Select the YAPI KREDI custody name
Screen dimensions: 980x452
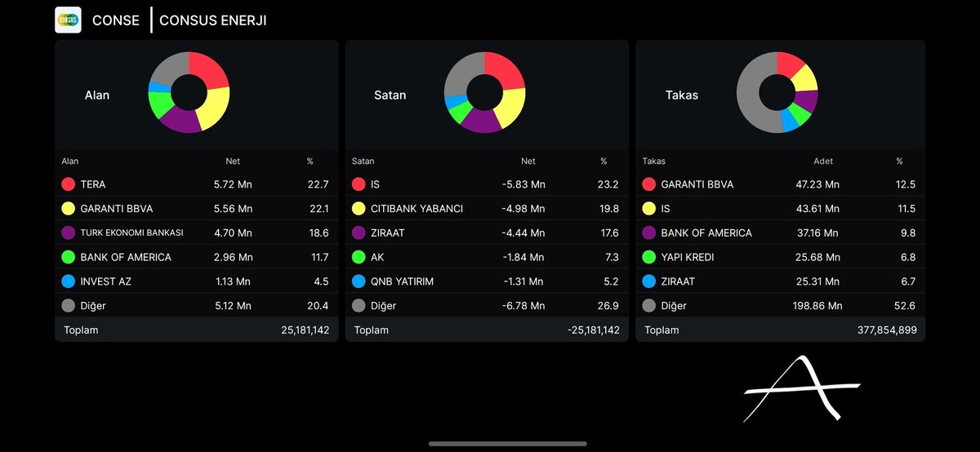pos(688,257)
